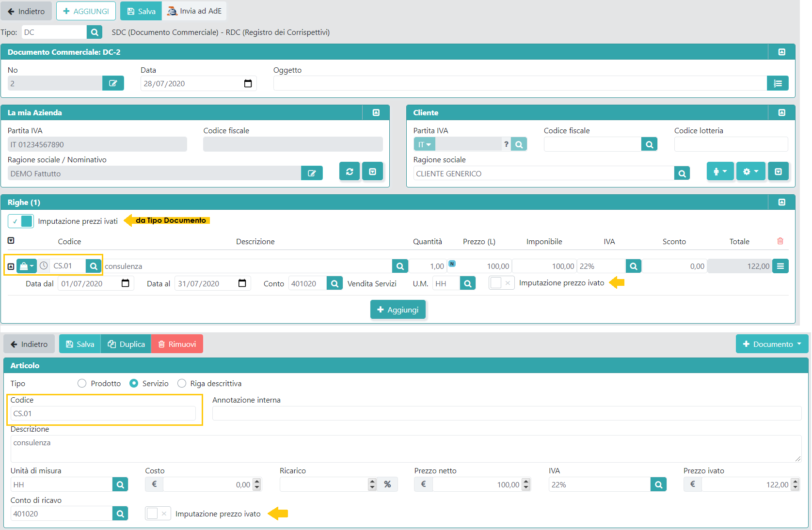This screenshot has height=530, width=812.
Task: Edit the document number No field
Action: pyautogui.click(x=113, y=83)
